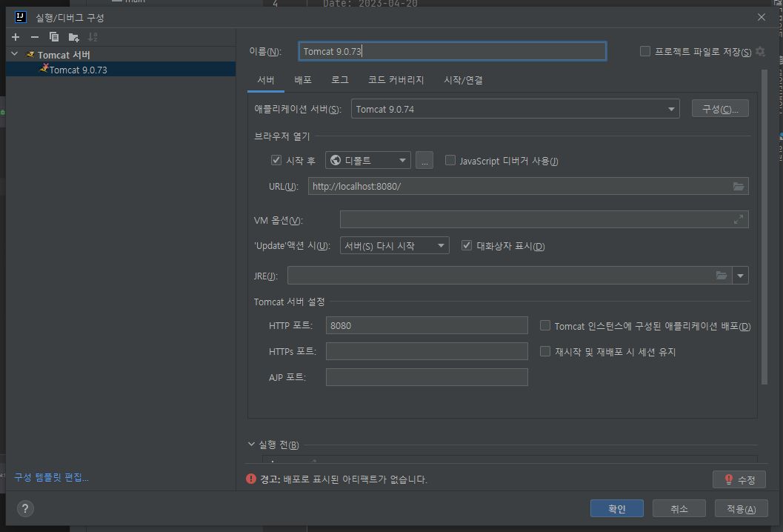Collapse the 실행 전 section
This screenshot has height=532, width=783.
251,444
